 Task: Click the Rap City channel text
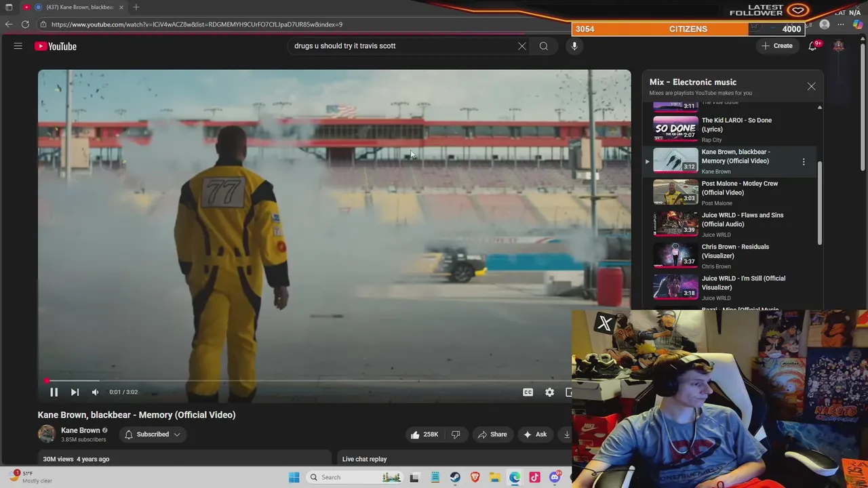[711, 140]
